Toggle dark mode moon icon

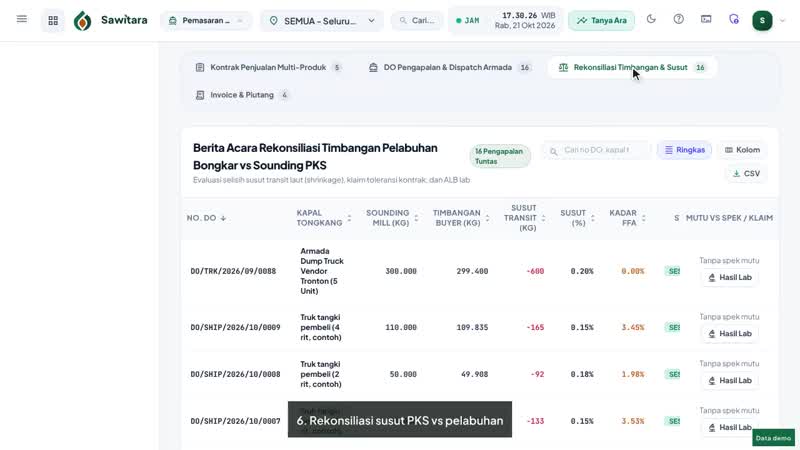tap(651, 19)
